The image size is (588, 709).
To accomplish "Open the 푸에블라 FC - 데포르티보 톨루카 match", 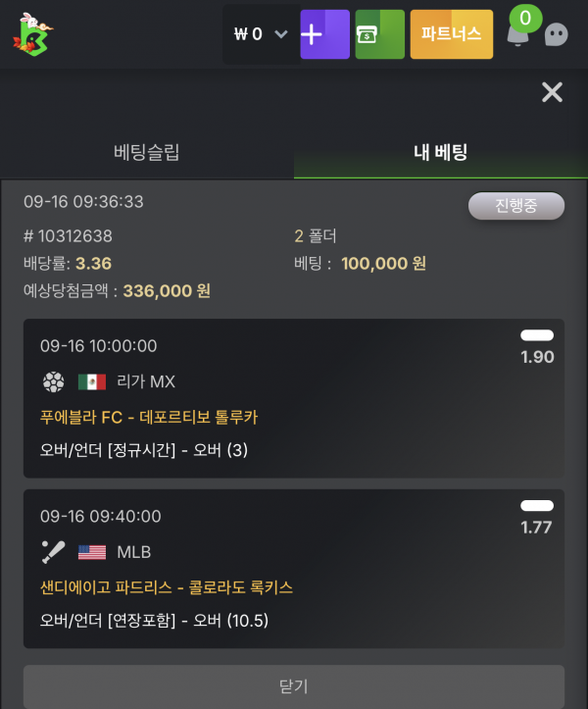I will click(x=149, y=417).
